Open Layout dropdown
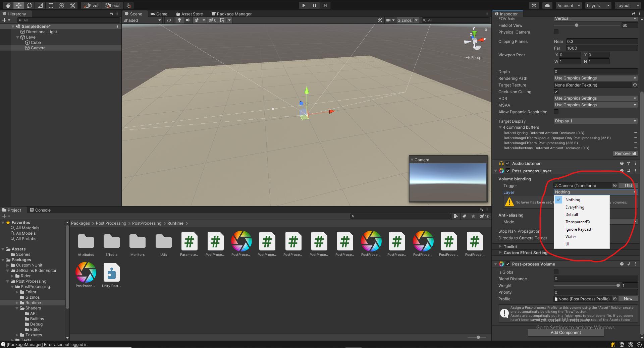 628,5
